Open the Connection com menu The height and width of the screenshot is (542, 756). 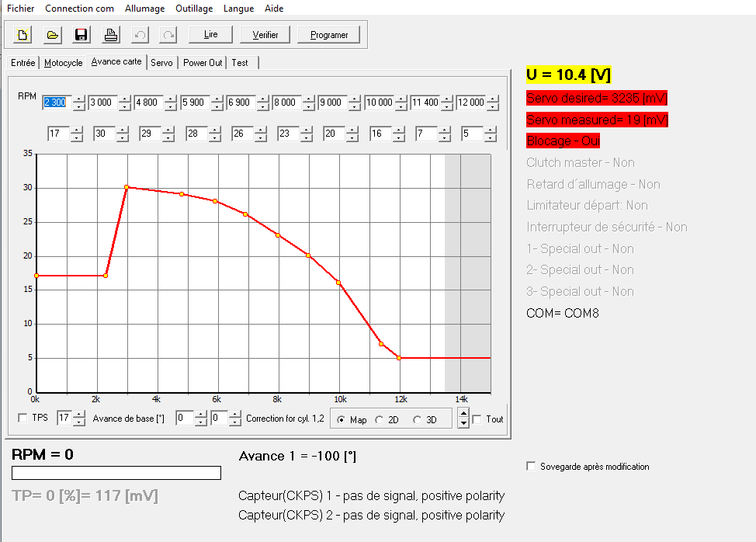(x=79, y=9)
